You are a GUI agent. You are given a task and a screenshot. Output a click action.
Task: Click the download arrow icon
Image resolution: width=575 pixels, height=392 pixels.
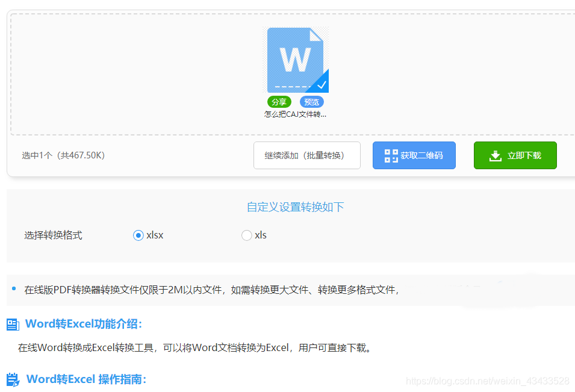495,156
